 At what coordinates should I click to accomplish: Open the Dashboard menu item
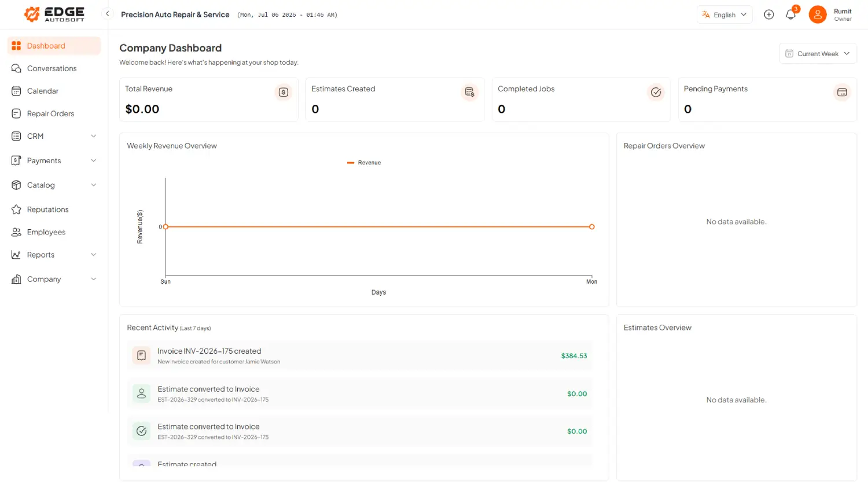click(x=54, y=46)
